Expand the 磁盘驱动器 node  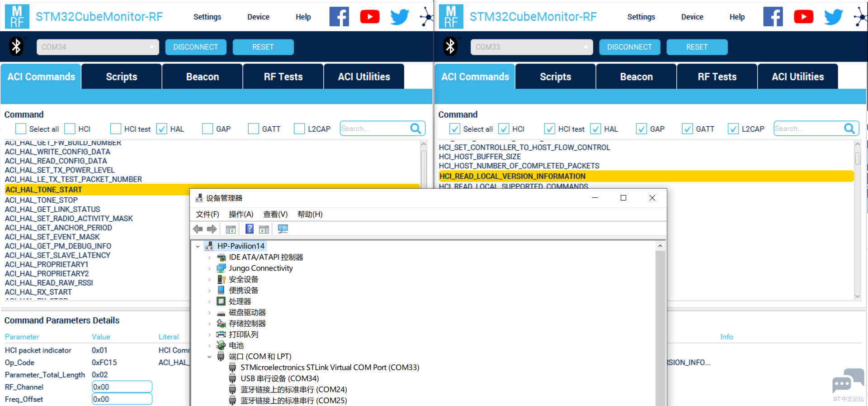tap(209, 313)
